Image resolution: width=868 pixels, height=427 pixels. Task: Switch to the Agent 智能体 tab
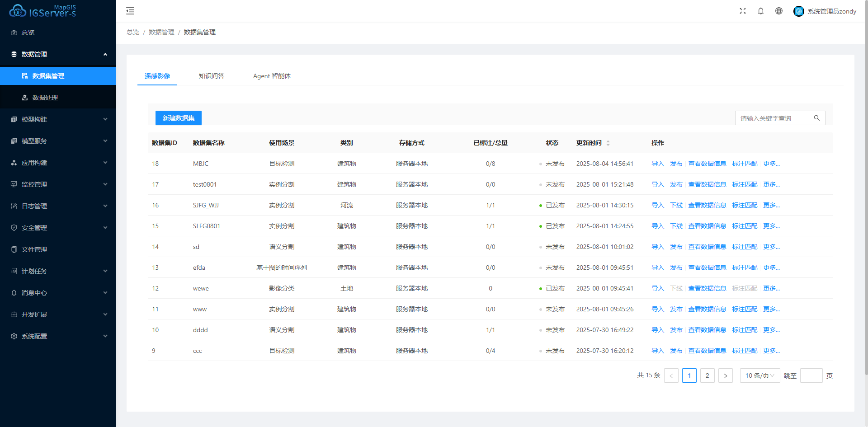pyautogui.click(x=272, y=76)
